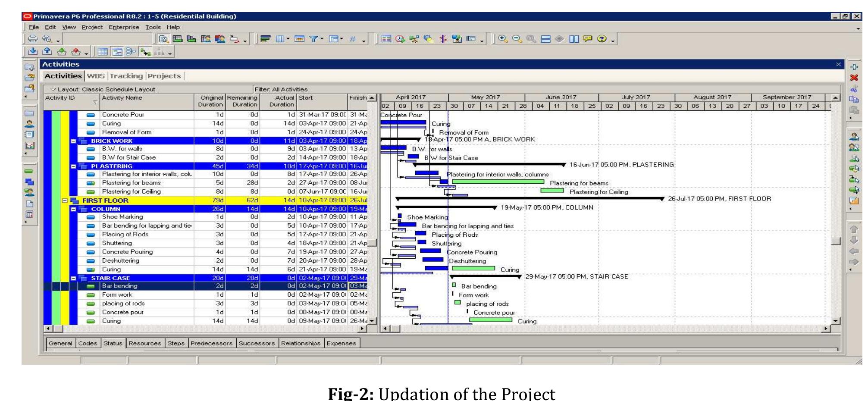Click the Assign Resources icon
Image resolution: width=868 pixels, height=401 pixels.
coord(854,137)
